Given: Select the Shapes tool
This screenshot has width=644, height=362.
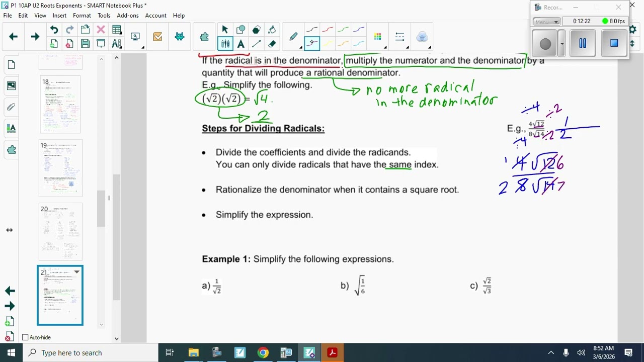Looking at the screenshot, I should point(240,30).
